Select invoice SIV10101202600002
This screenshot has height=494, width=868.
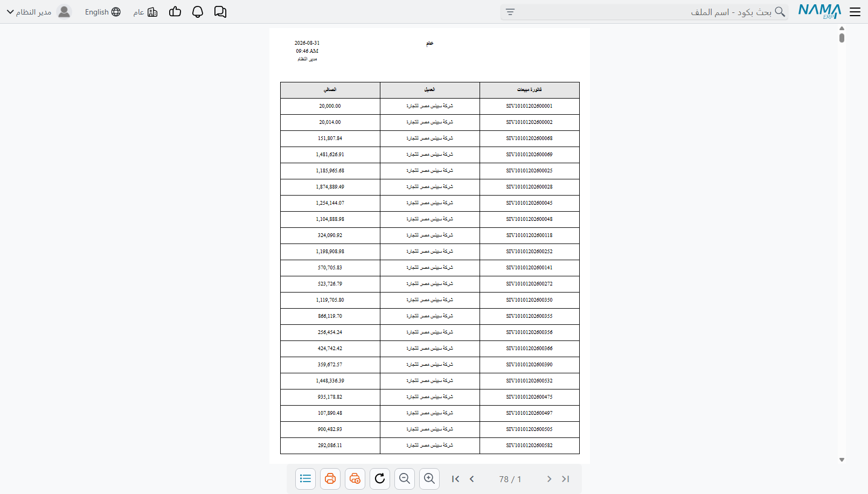tap(530, 122)
